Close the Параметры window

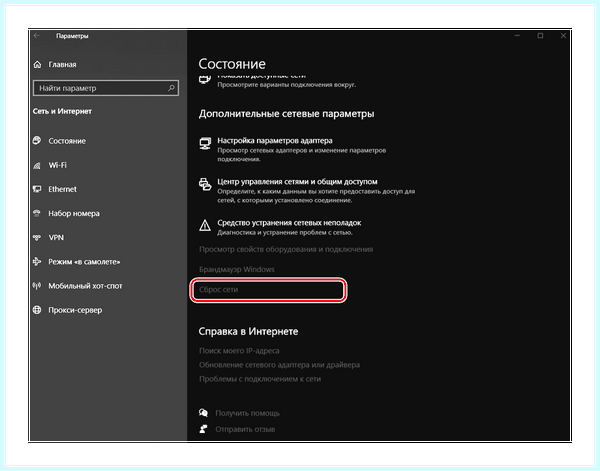[563, 36]
